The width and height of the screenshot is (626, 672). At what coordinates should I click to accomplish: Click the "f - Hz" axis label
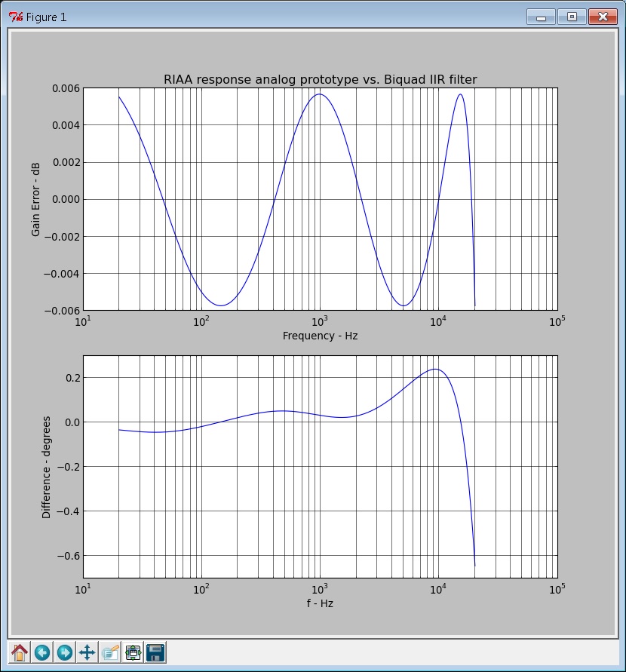pyautogui.click(x=320, y=603)
